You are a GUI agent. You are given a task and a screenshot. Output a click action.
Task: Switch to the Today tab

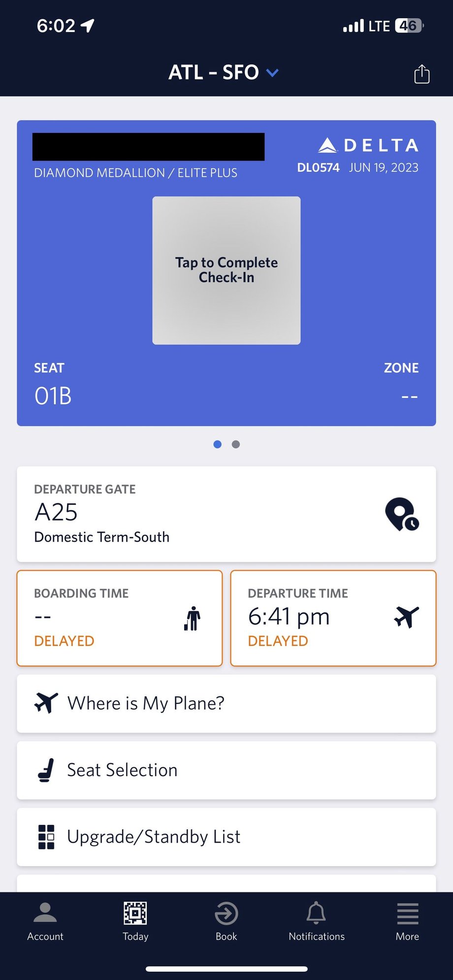click(x=135, y=921)
